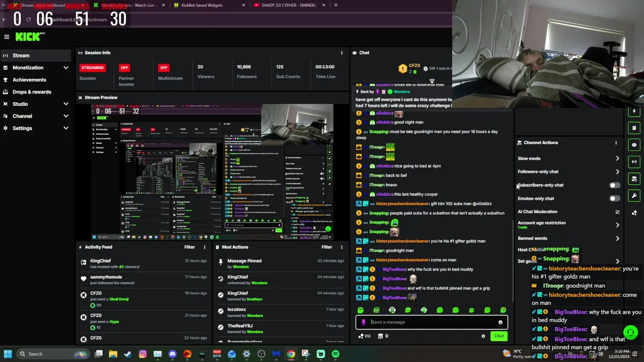644x362 pixels.
Task: Open the Kick hamburger menu
Action: coord(7,37)
